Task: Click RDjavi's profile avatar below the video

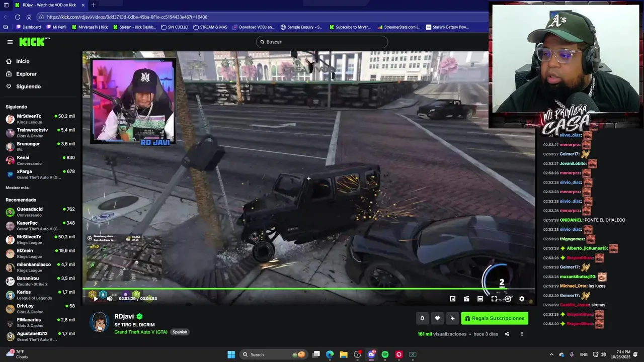Action: click(x=99, y=322)
